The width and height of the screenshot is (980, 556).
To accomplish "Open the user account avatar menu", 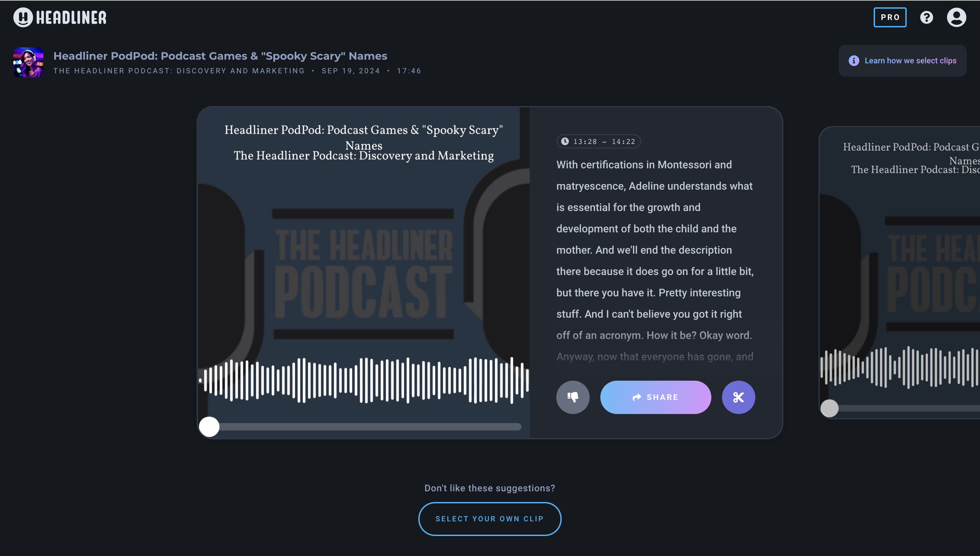I will coord(956,17).
